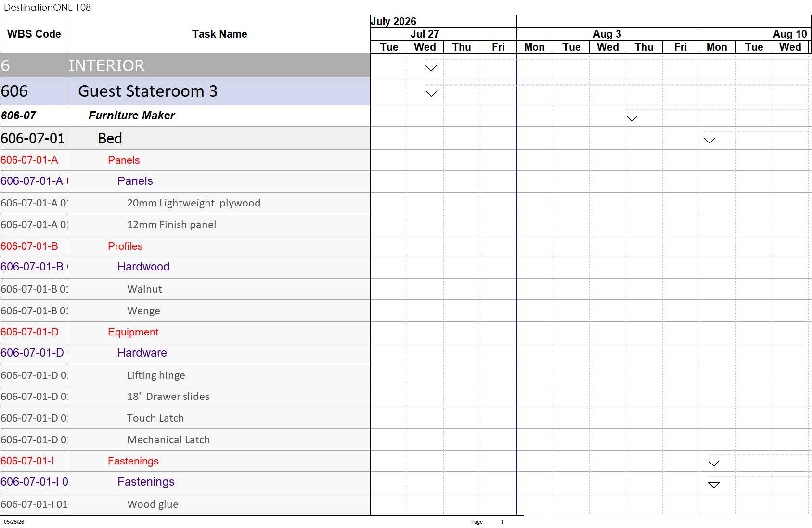Select the 18" Drawer slides task
The image size is (812, 528).
point(168,397)
